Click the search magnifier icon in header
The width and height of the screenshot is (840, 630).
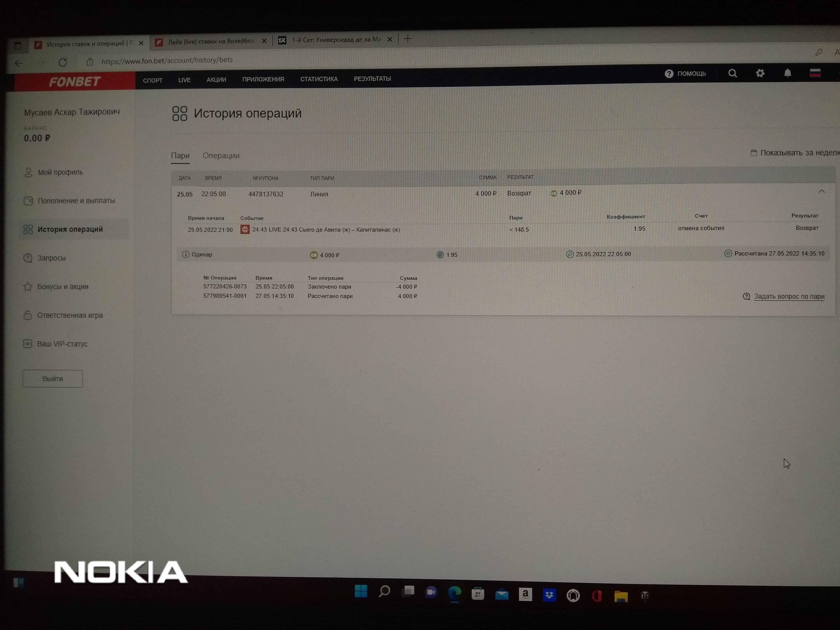733,73
